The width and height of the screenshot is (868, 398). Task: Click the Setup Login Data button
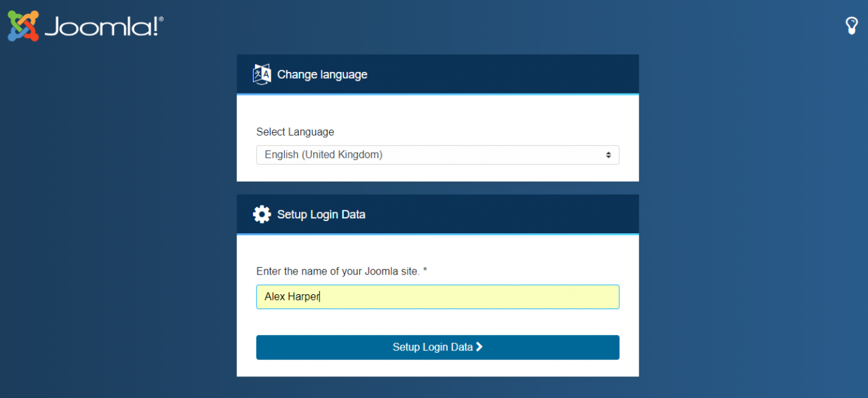tap(437, 347)
